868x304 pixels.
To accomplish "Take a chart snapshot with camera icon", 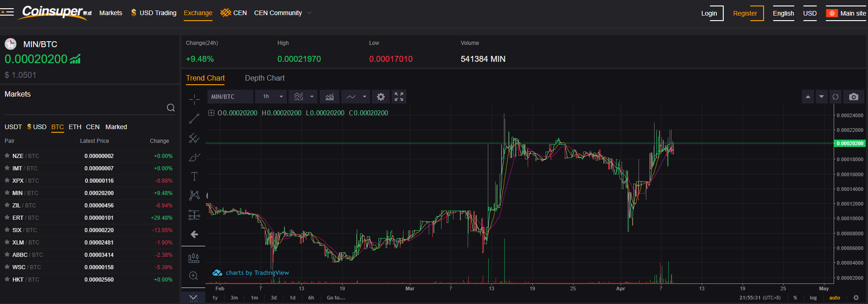I will (x=854, y=97).
